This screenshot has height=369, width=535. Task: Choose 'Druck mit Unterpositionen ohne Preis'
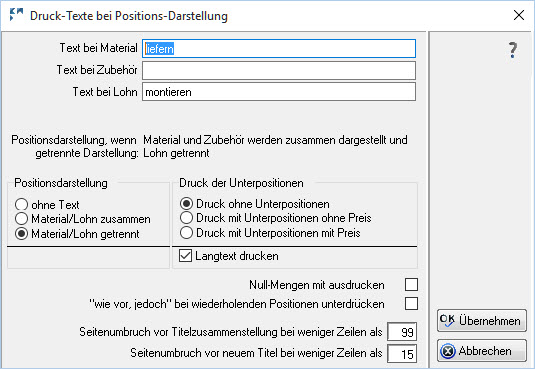(x=186, y=217)
